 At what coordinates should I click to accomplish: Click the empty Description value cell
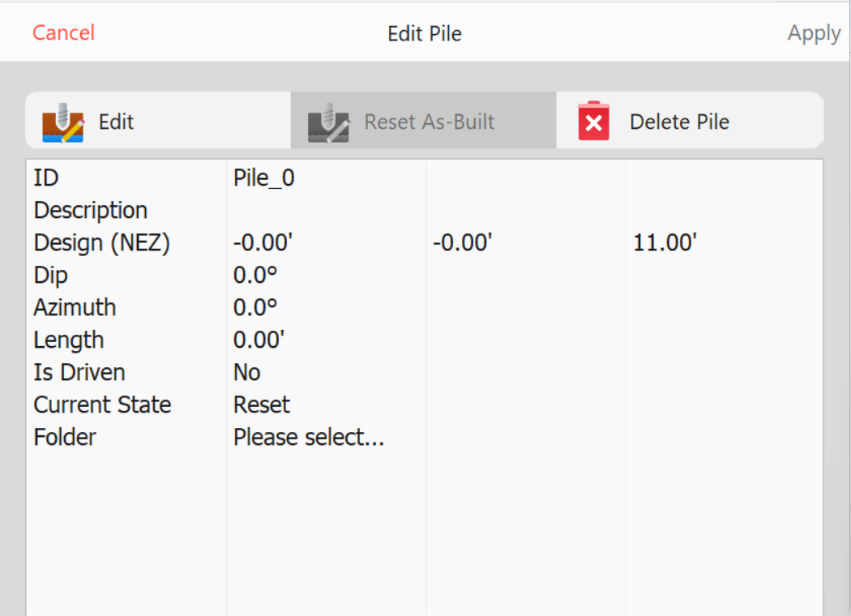pyautogui.click(x=326, y=210)
